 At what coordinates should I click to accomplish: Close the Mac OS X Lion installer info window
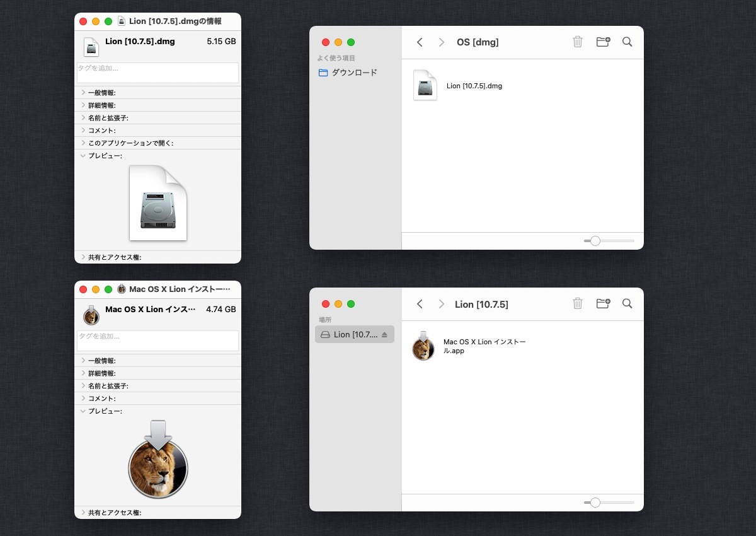click(x=83, y=289)
